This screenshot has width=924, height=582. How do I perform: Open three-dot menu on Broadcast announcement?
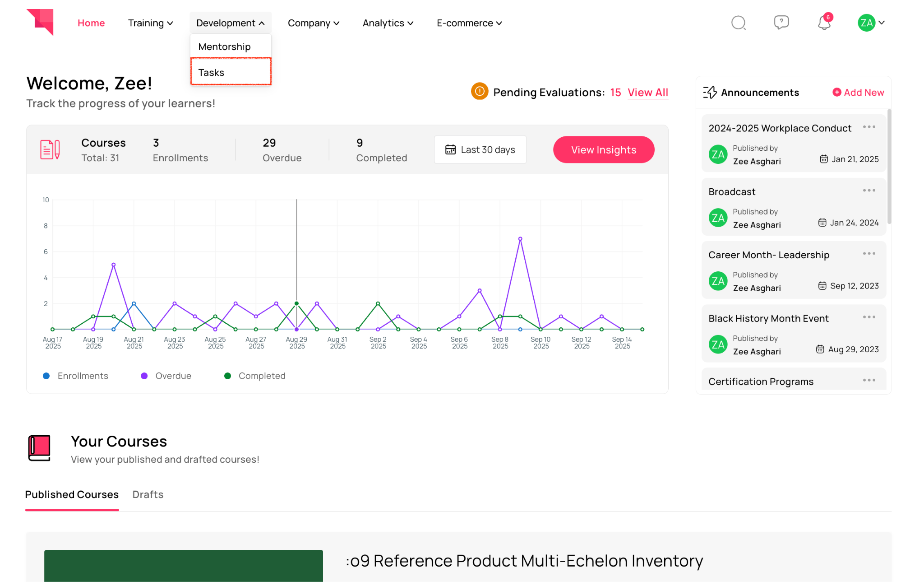869,191
